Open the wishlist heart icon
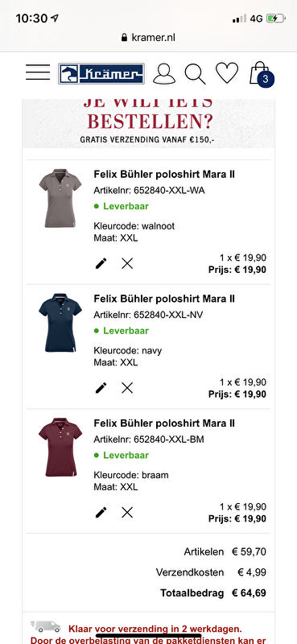 click(x=227, y=73)
